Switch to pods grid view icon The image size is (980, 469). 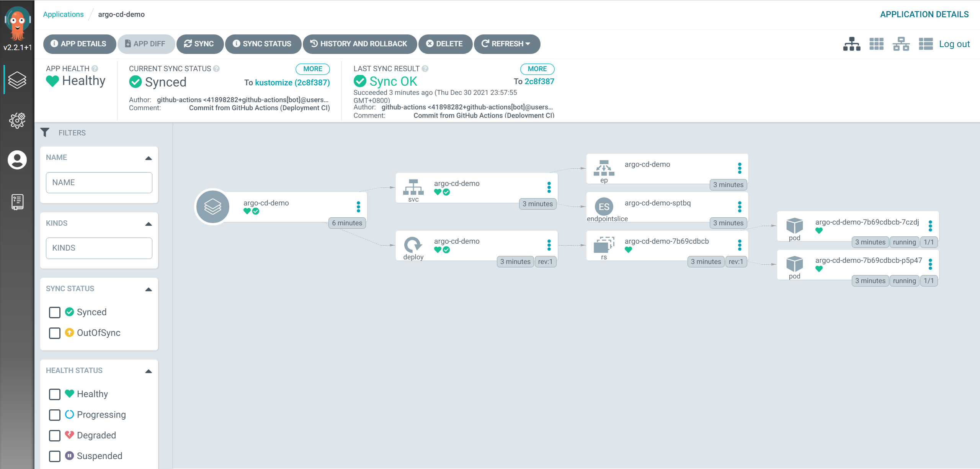[876, 44]
